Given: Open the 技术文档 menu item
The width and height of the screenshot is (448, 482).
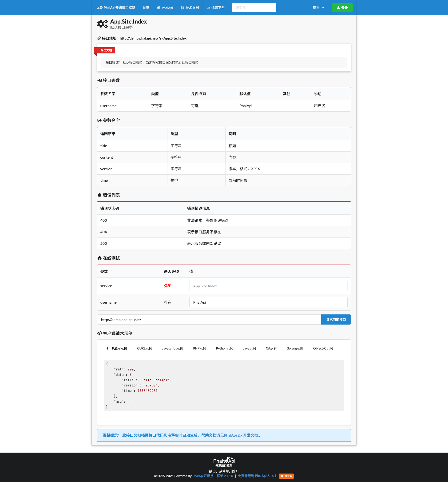Looking at the screenshot, I should coord(190,8).
